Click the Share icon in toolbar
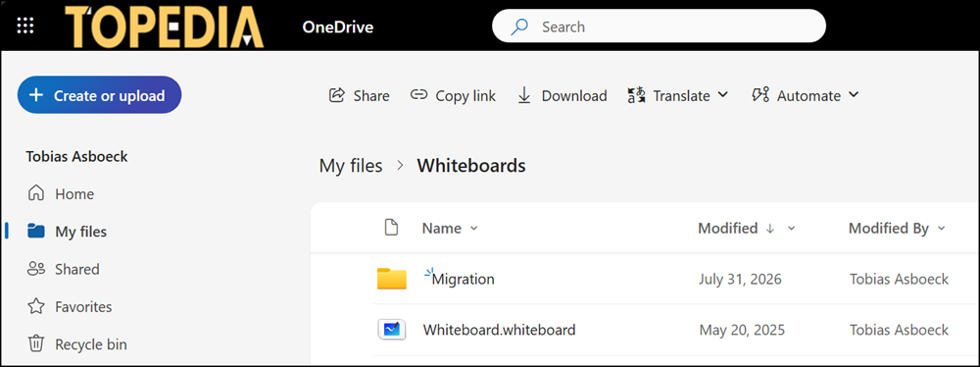This screenshot has width=980, height=367. coord(337,95)
